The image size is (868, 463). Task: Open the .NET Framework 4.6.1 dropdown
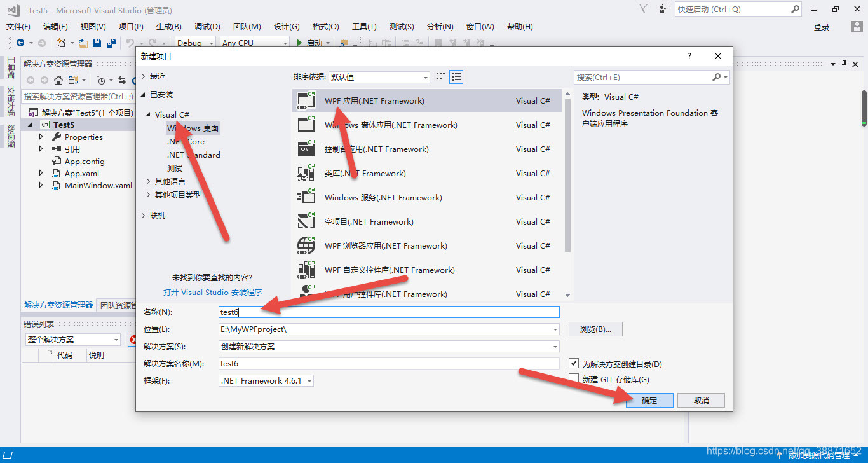point(266,381)
